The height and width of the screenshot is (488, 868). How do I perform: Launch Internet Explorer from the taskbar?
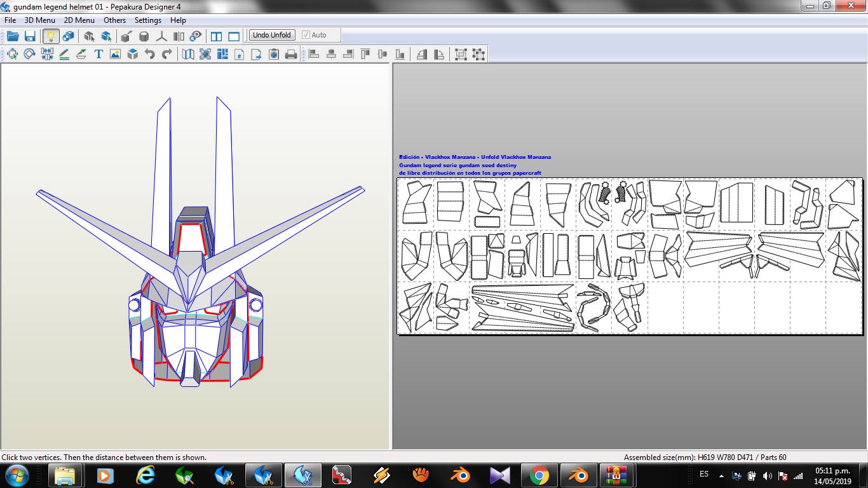(x=146, y=475)
